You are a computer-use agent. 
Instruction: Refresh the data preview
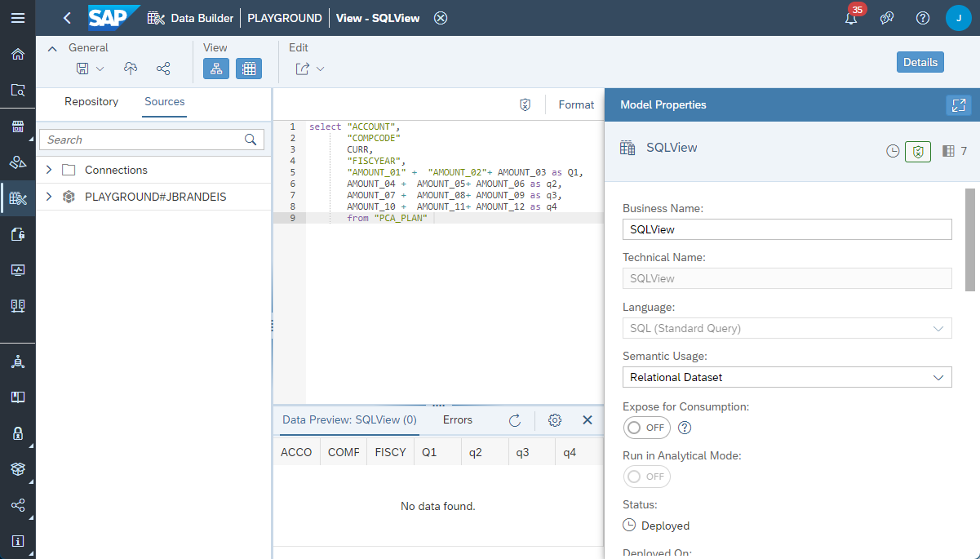point(514,420)
